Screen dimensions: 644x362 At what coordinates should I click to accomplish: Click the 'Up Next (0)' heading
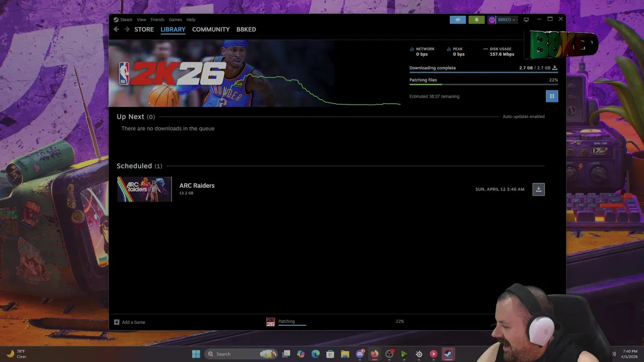pos(136,117)
